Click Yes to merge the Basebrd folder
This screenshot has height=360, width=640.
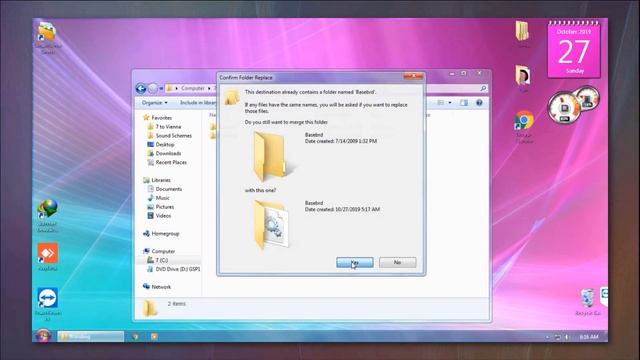coord(355,262)
